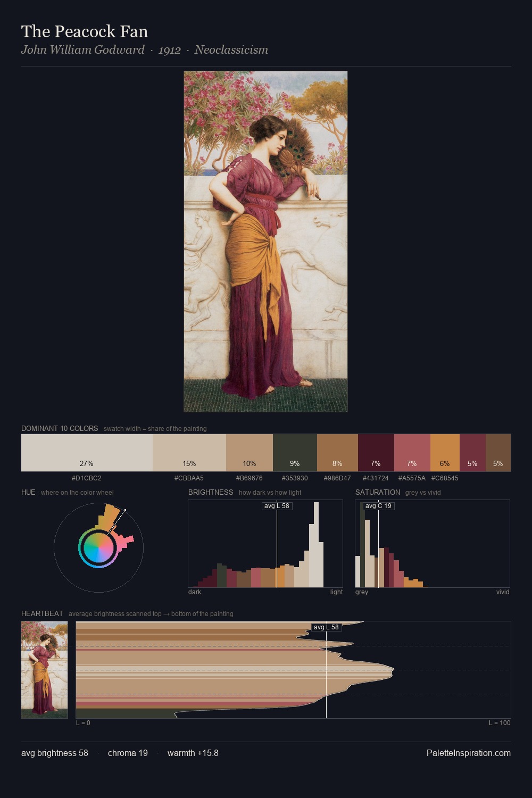532x798 pixels.
Task: Click the DOMINANT 10 COLORS heading
Action: pos(60,428)
